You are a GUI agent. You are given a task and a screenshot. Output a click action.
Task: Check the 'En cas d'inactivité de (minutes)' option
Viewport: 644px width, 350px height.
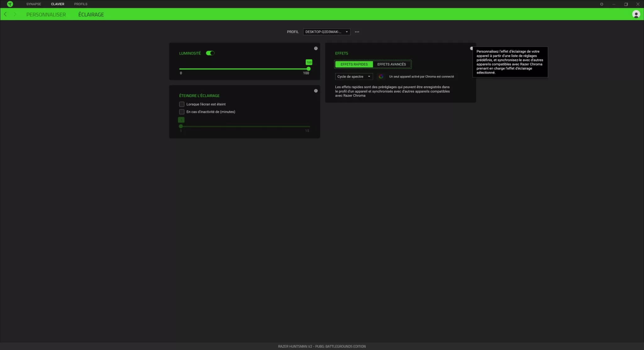coord(182,112)
